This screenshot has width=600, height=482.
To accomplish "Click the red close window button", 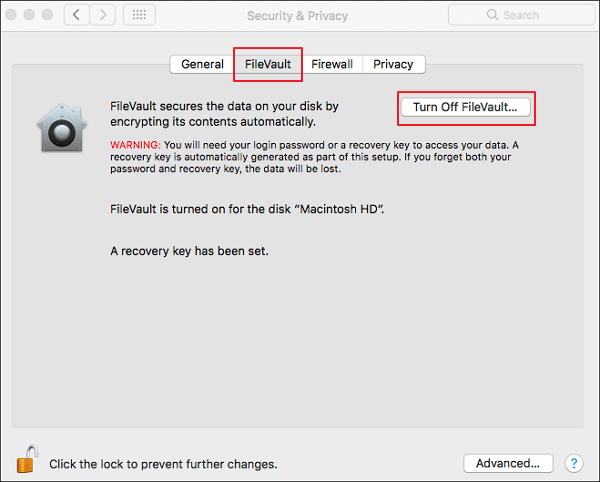I will point(11,15).
